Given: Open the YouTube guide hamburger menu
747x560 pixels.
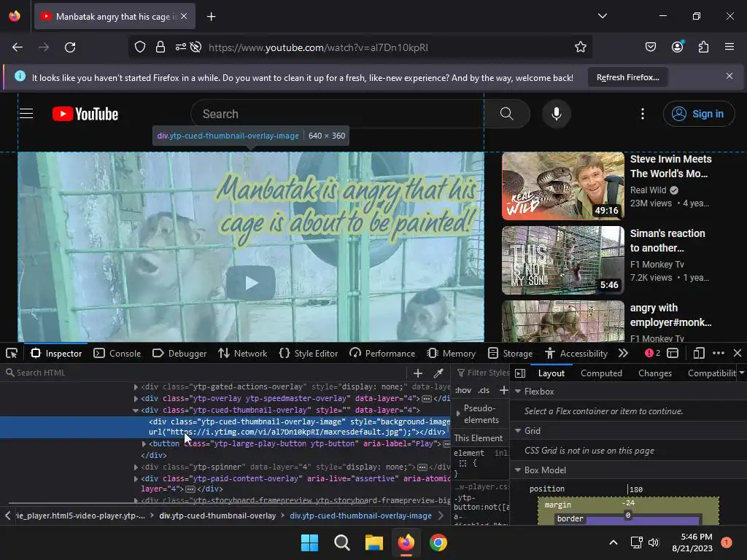Looking at the screenshot, I should click(x=26, y=114).
